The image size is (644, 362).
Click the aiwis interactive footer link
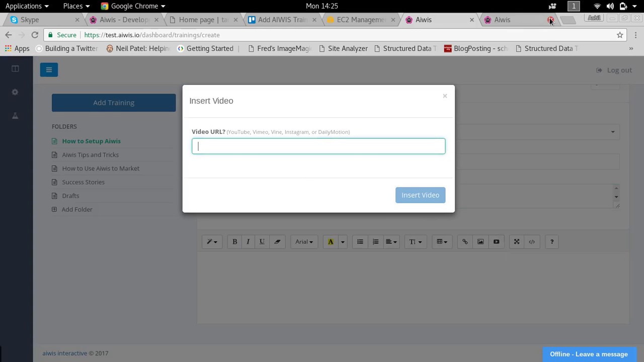64,353
